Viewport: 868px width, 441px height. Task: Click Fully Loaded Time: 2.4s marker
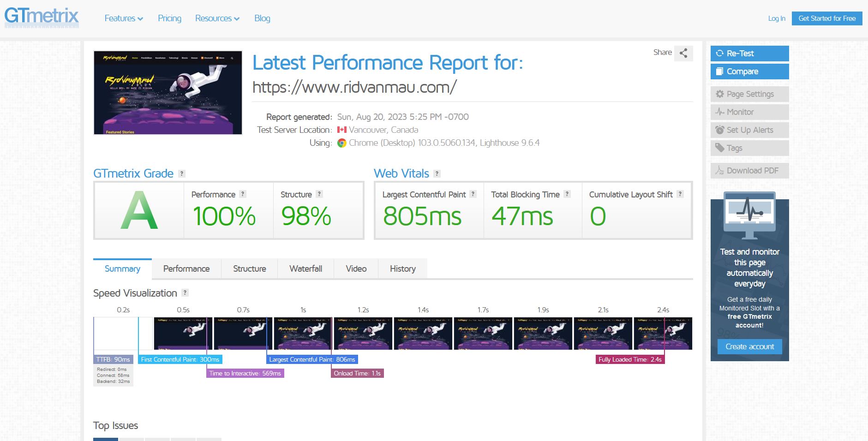pos(630,359)
